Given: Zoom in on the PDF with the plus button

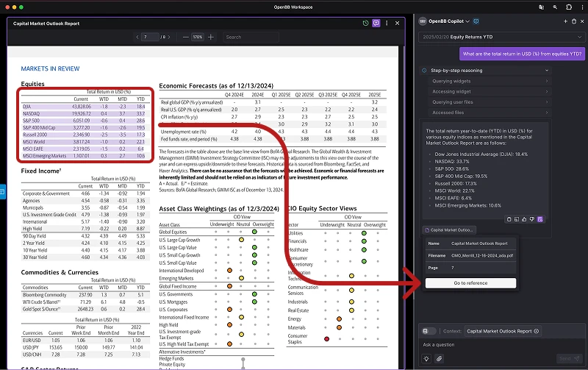Looking at the screenshot, I should [211, 37].
